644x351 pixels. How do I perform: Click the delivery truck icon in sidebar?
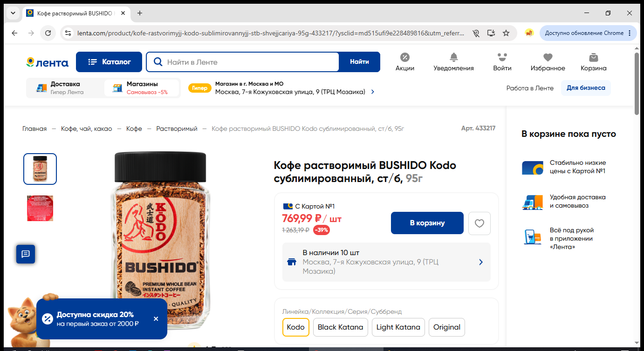tap(533, 202)
